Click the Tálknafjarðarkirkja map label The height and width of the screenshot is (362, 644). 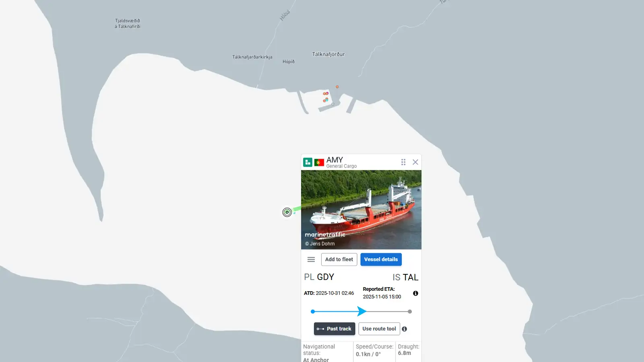pyautogui.click(x=252, y=57)
